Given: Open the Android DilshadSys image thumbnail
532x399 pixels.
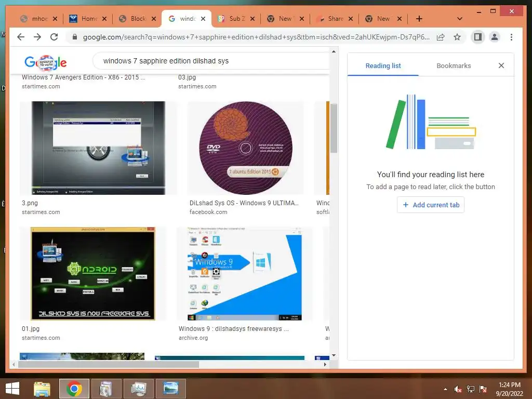Looking at the screenshot, I should (92, 273).
